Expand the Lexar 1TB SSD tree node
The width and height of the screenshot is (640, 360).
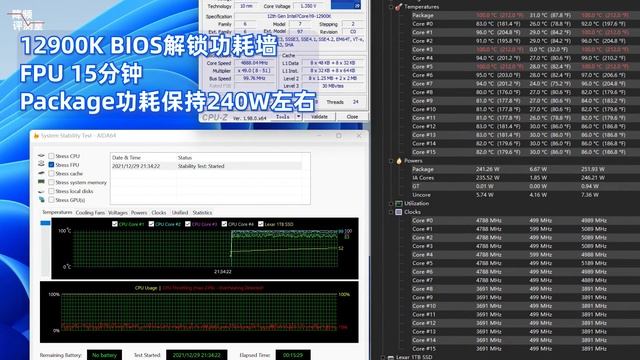tap(382, 357)
